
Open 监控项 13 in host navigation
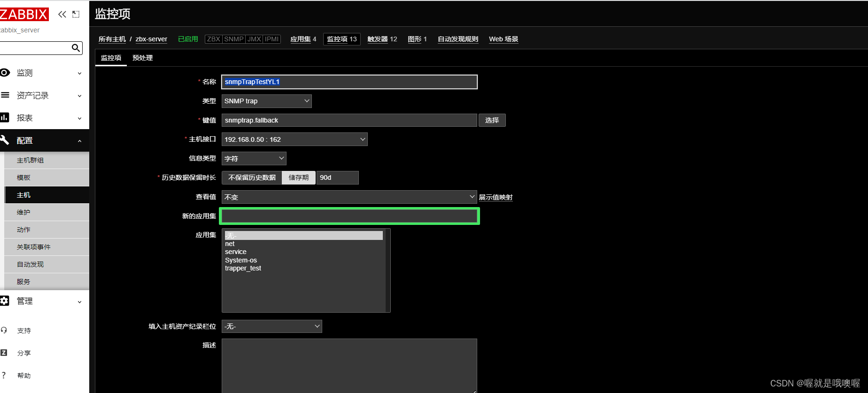coord(342,39)
